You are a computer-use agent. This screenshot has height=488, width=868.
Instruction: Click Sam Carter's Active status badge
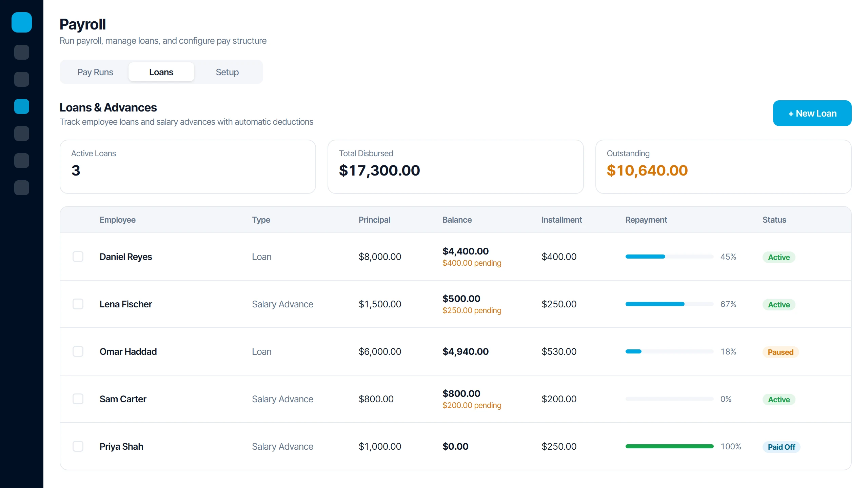pos(779,399)
